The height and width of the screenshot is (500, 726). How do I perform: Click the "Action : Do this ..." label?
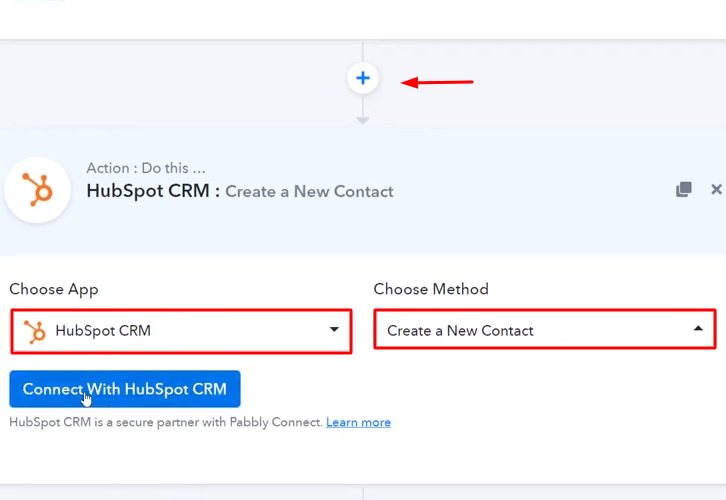click(146, 168)
